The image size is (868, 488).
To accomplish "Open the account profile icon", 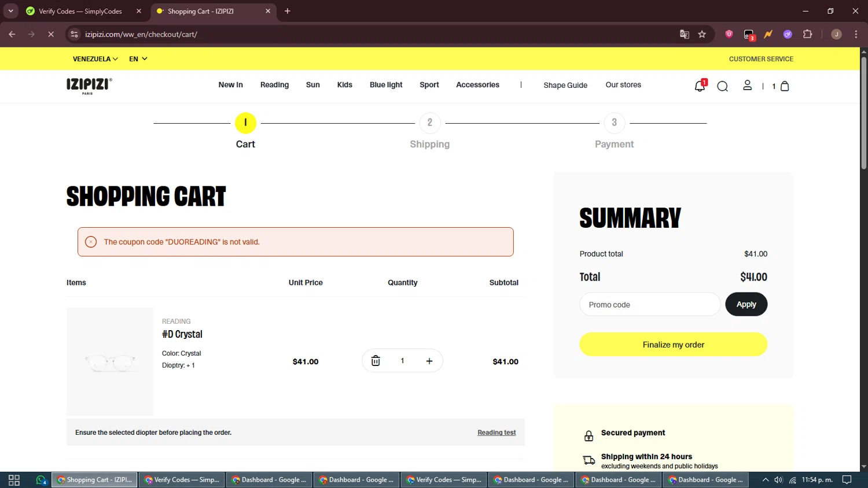I will (x=747, y=86).
